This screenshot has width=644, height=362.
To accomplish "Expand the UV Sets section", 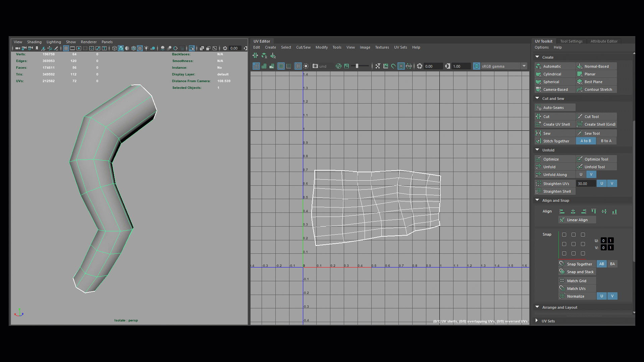I will click(537, 321).
